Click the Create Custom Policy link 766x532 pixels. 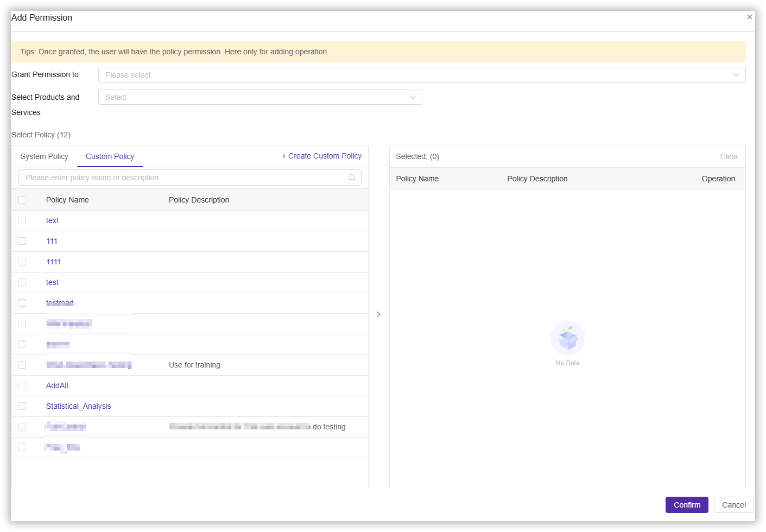(x=321, y=156)
